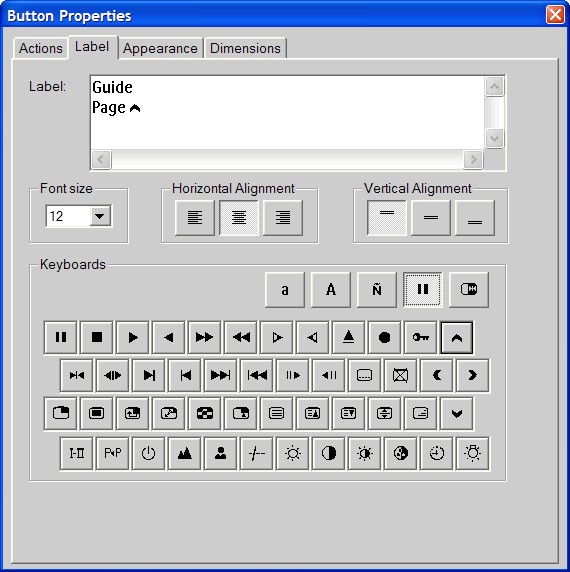The height and width of the screenshot is (572, 570).
Task: Insert the pause symbol from the first keyboard row
Action: 61,337
